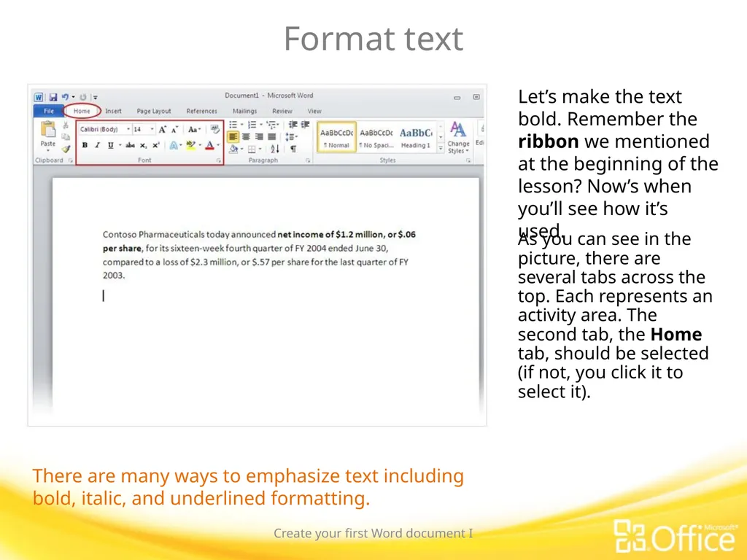Open the File tab
Viewport: 747px width, 560px height.
point(49,111)
